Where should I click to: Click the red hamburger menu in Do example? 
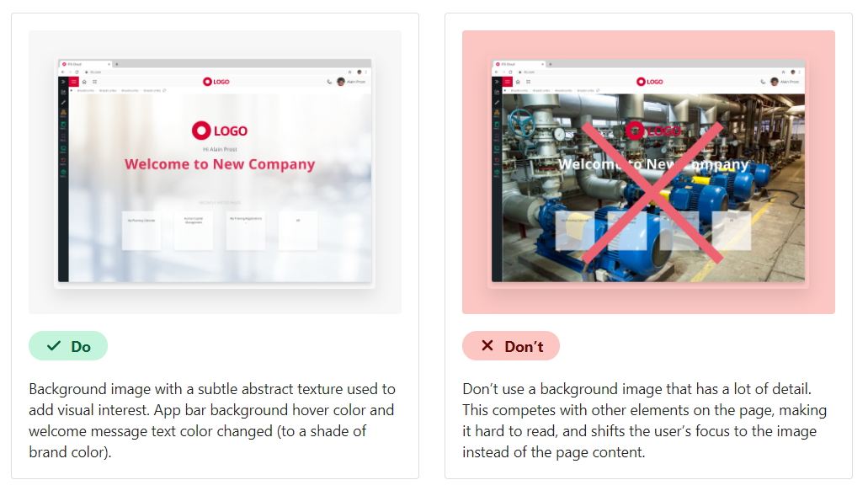point(73,82)
